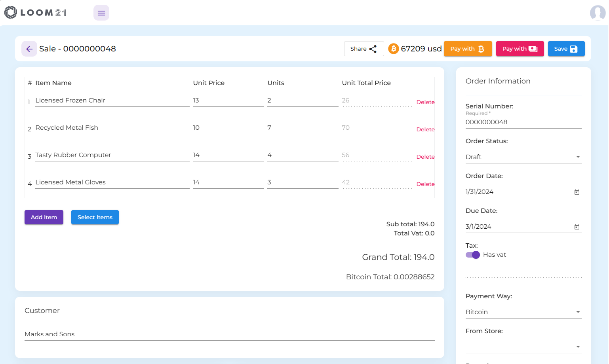Viewport: 609px width, 364px height.
Task: Save the sale
Action: pyautogui.click(x=566, y=49)
